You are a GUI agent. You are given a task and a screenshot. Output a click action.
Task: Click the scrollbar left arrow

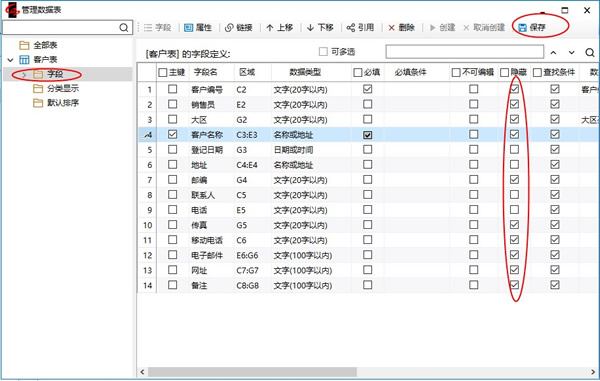click(x=142, y=372)
